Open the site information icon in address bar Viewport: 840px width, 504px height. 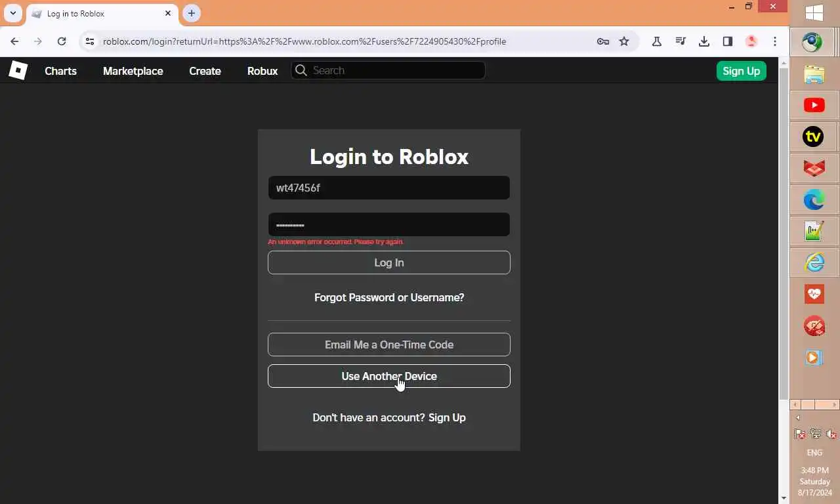tap(91, 41)
